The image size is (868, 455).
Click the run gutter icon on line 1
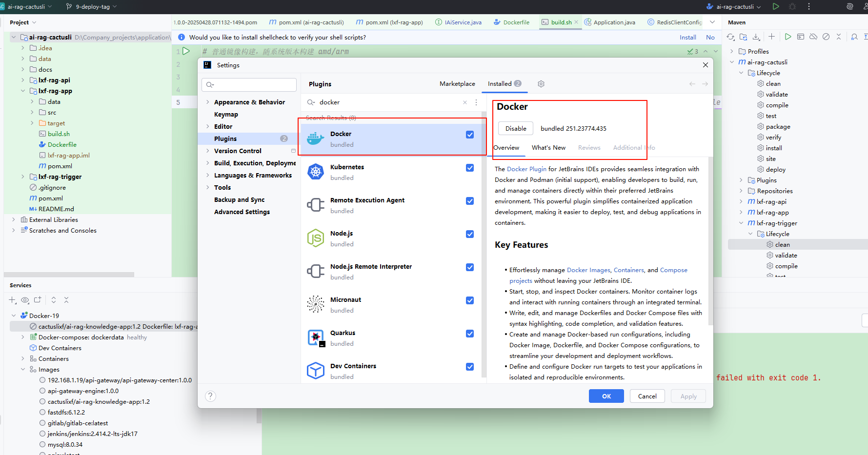186,51
